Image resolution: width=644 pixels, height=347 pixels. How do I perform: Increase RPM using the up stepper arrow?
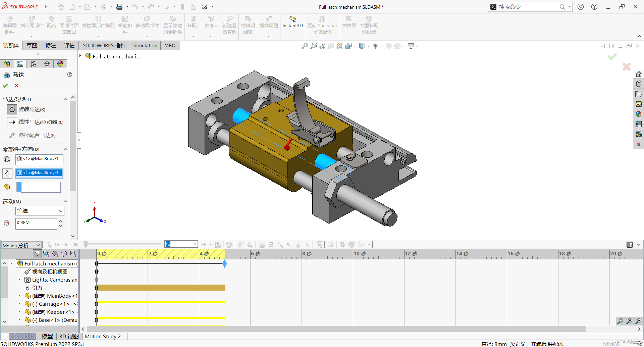pos(61,221)
